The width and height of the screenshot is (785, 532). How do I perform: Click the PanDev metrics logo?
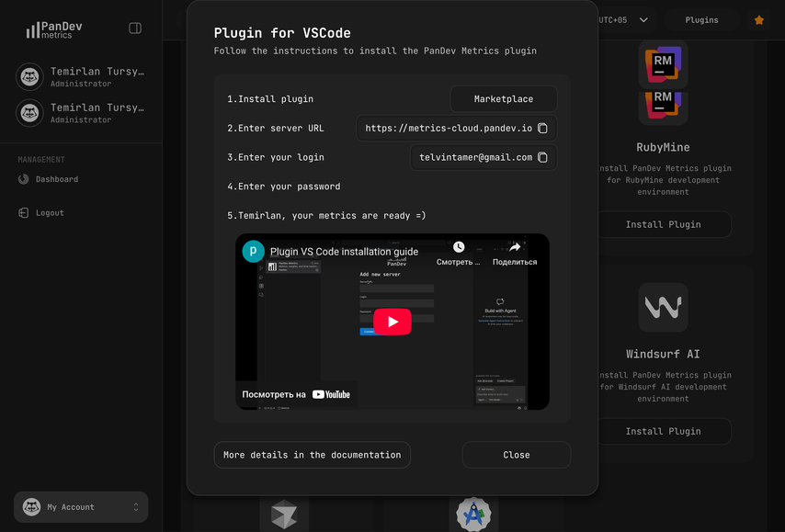pyautogui.click(x=54, y=29)
